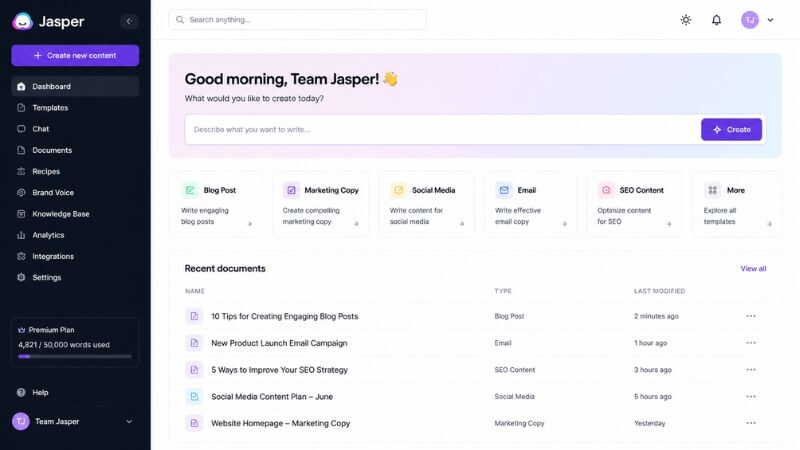The image size is (800, 450).
Task: Click the Blog Post card icon
Action: [x=190, y=190]
